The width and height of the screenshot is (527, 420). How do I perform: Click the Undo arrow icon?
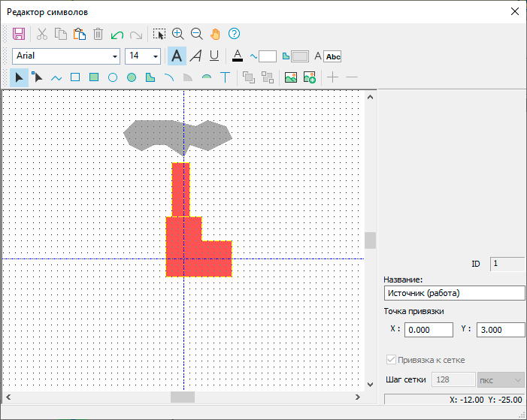117,34
